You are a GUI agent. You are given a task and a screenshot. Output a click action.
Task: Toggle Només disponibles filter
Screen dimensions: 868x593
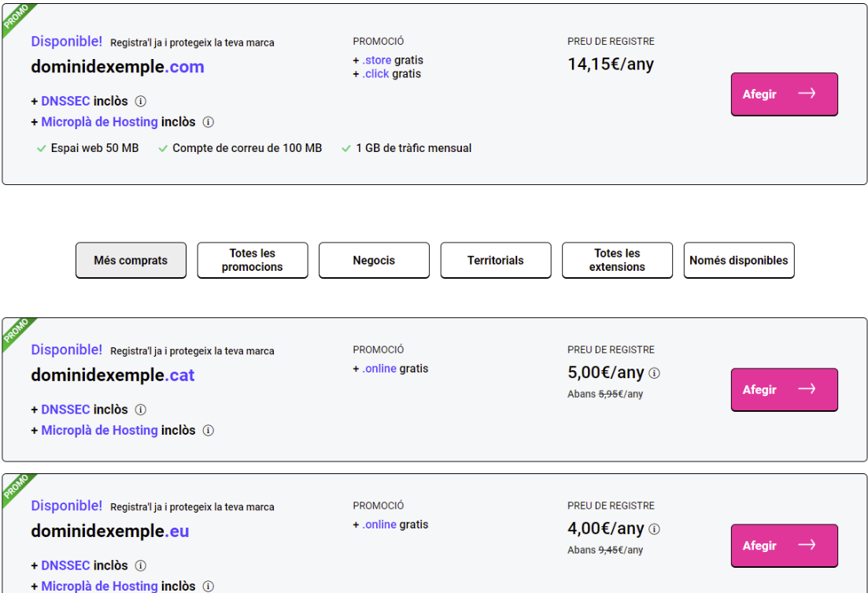pyautogui.click(x=738, y=260)
